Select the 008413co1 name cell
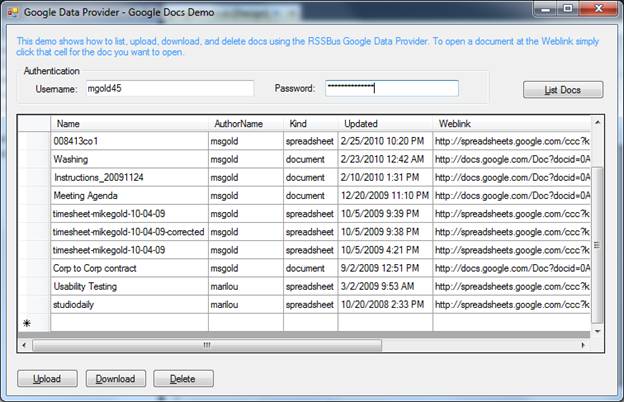Image resolution: width=624 pixels, height=402 pixels. click(129, 141)
